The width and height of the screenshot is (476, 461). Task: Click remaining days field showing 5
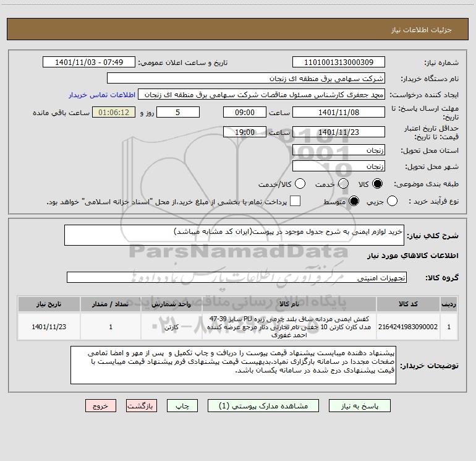(x=178, y=112)
